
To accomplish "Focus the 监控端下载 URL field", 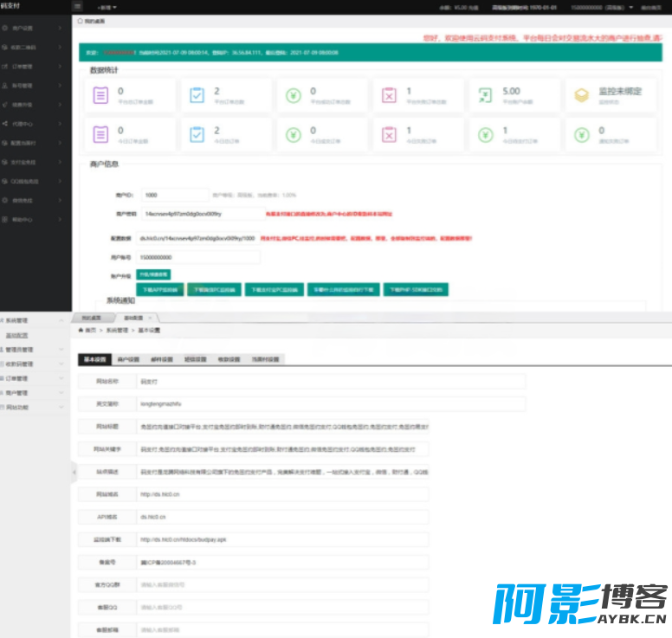I will 282,540.
